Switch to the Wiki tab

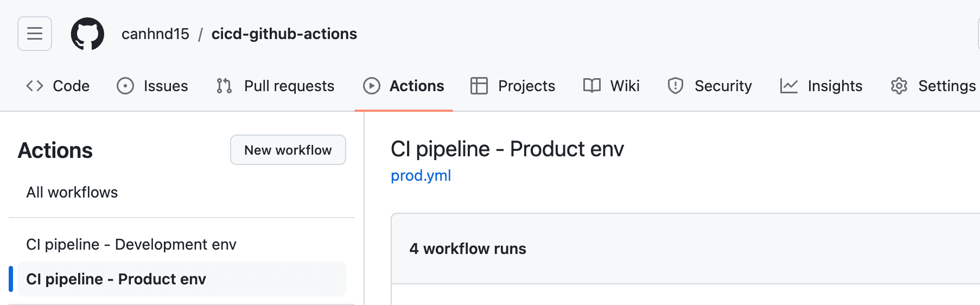point(625,86)
